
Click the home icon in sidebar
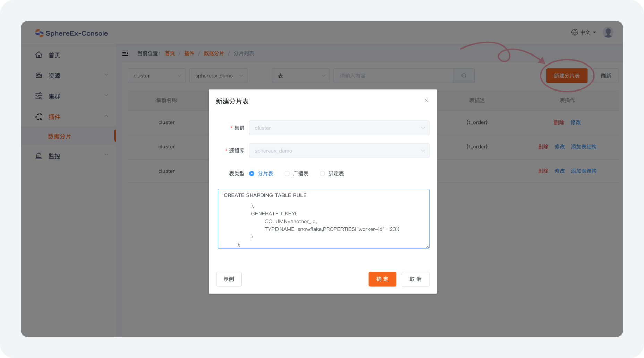[x=39, y=55]
